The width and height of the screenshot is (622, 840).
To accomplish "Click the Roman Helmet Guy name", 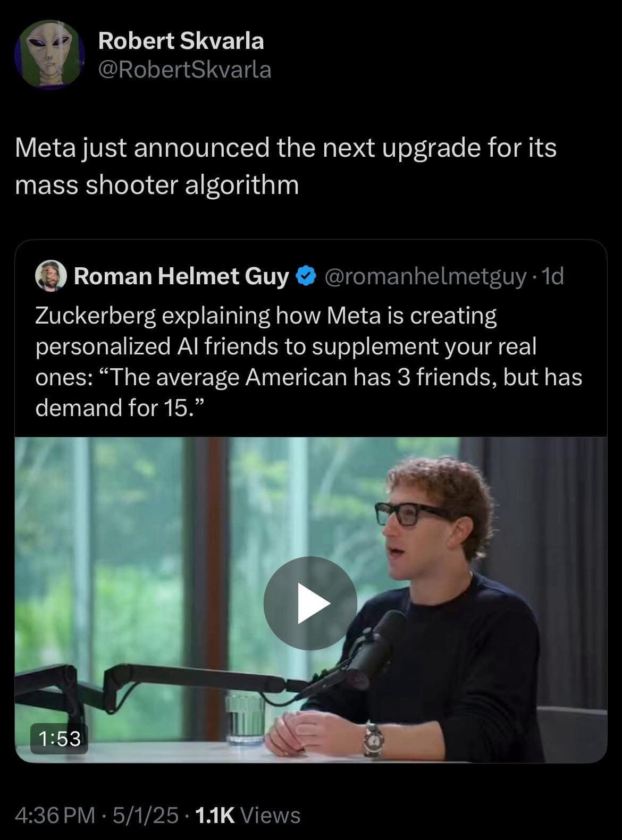I will point(181,276).
